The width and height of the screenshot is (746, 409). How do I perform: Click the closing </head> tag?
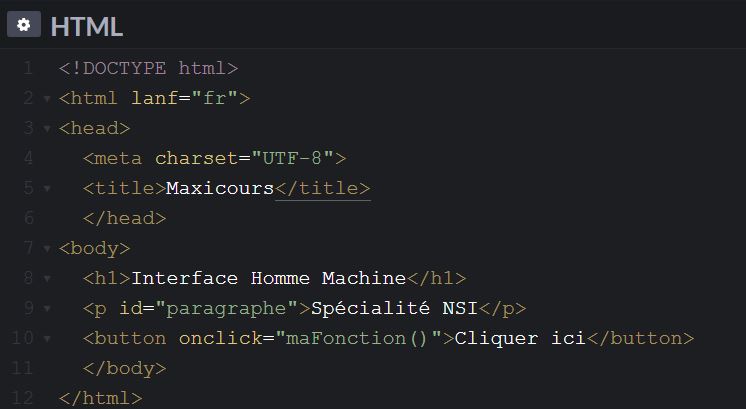click(125, 218)
